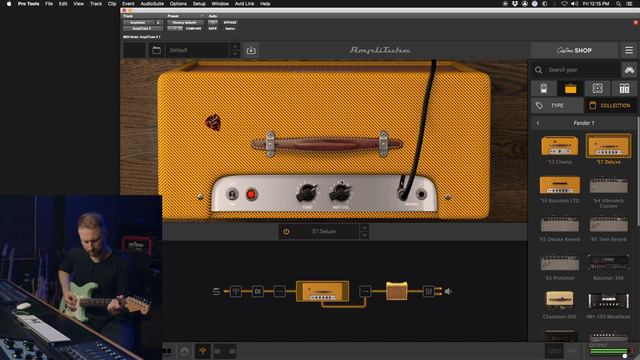
Task: Open the Track selector dropdown
Action: pyautogui.click(x=138, y=22)
